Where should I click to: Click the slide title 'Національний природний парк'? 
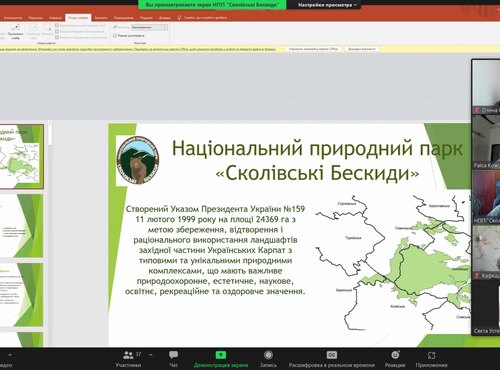(x=317, y=148)
